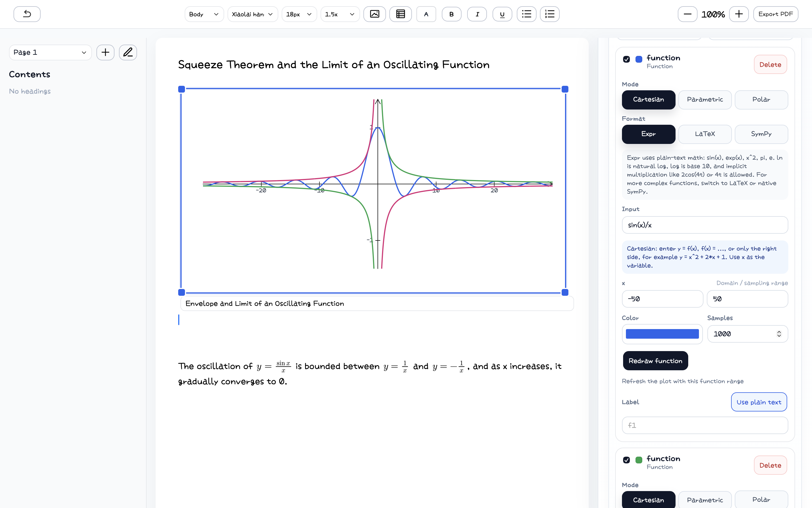Click the pencil edit page icon

(x=128, y=52)
